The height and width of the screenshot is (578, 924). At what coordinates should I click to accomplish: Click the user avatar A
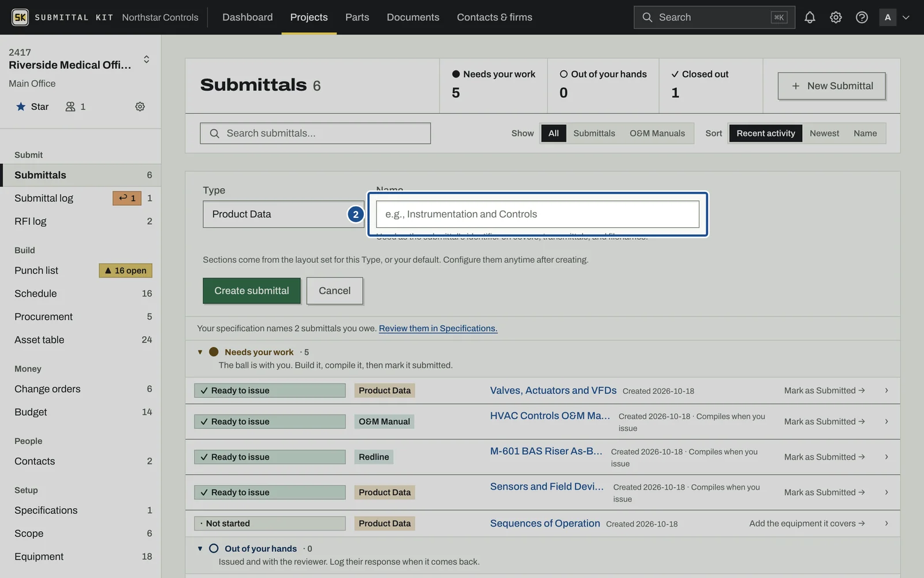(x=888, y=17)
